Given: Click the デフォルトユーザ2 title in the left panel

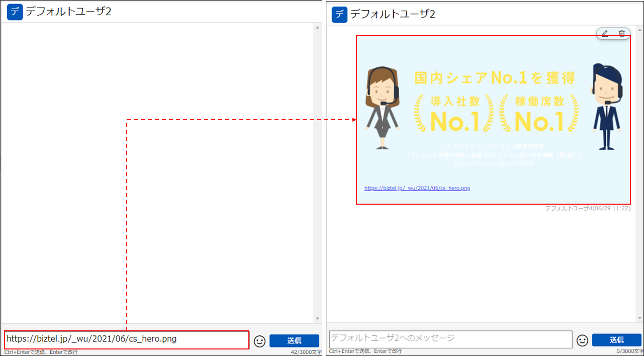Looking at the screenshot, I should pyautogui.click(x=68, y=12).
